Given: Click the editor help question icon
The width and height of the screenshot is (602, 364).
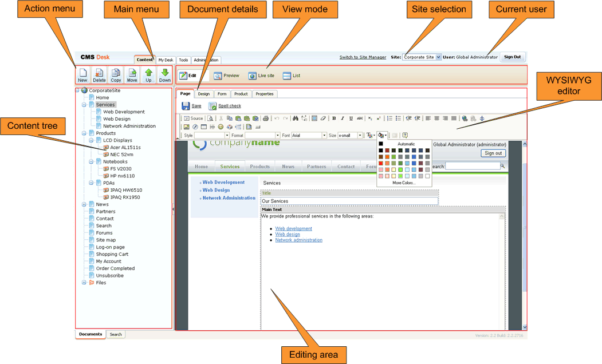Looking at the screenshot, I should click(x=405, y=135).
